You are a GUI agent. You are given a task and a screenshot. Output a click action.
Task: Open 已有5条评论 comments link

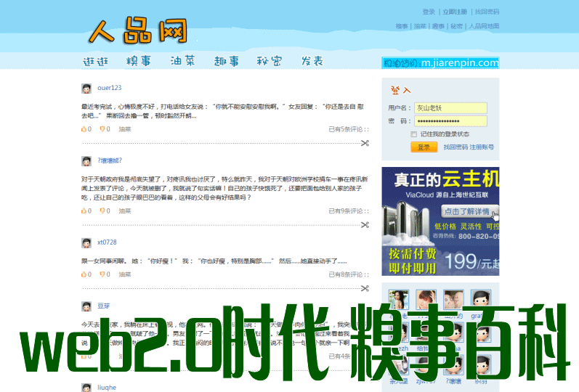pyautogui.click(x=348, y=129)
